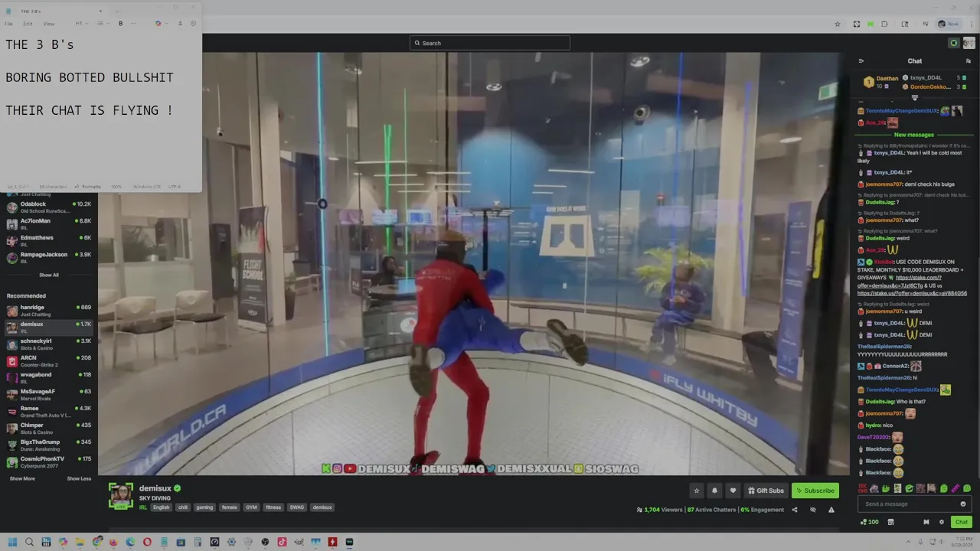Open chat settings gear icon
The height and width of the screenshot is (551, 980).
tap(942, 522)
